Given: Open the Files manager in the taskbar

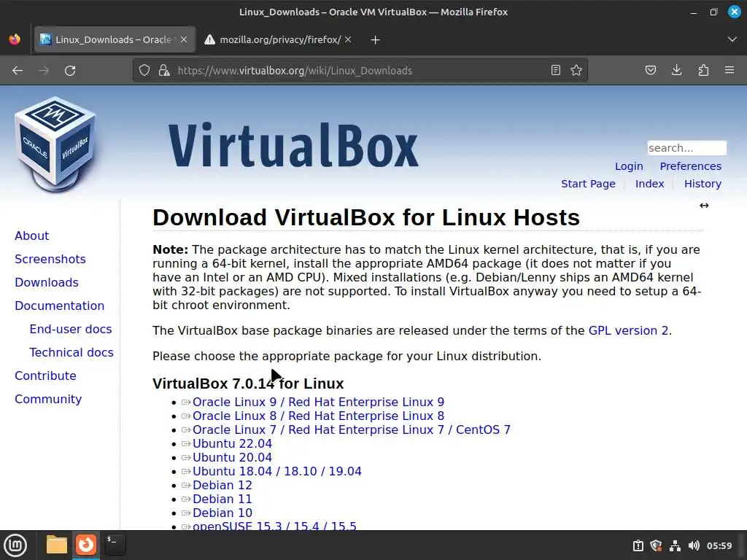Looking at the screenshot, I should 57,545.
